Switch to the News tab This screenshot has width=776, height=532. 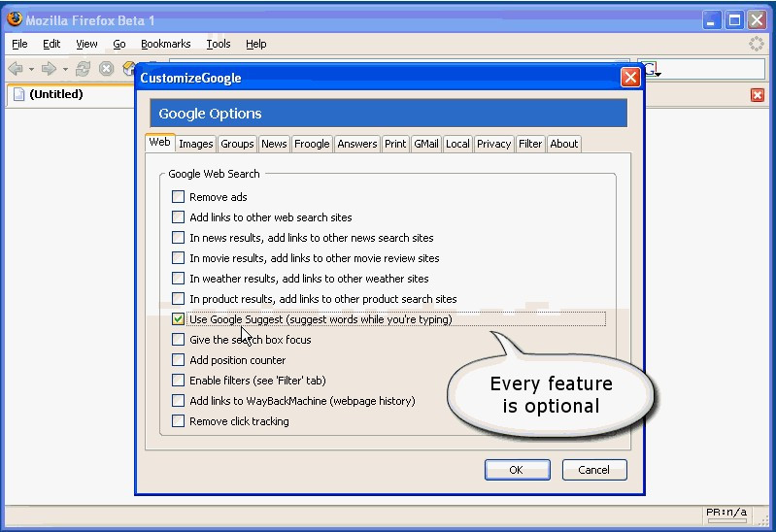[x=274, y=144]
